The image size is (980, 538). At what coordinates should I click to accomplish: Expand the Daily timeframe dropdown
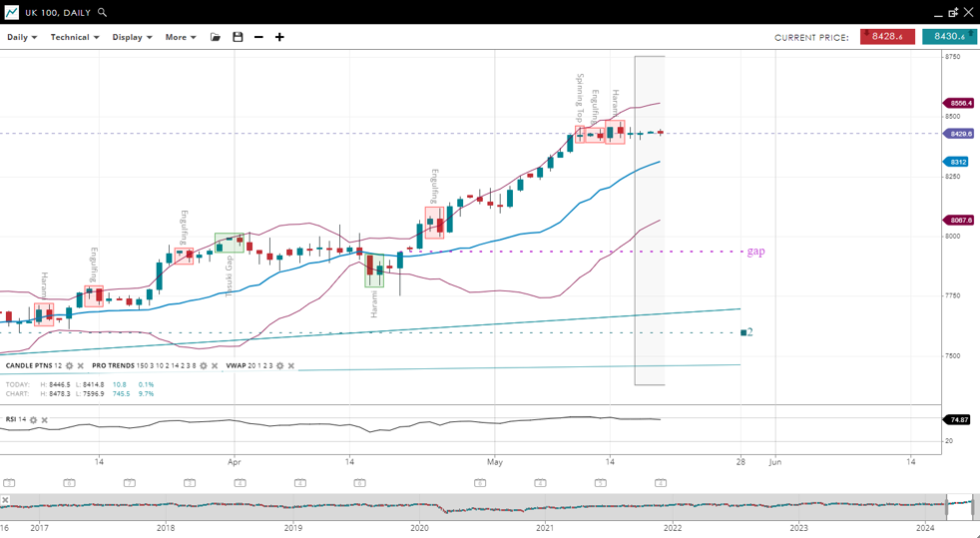pyautogui.click(x=22, y=37)
